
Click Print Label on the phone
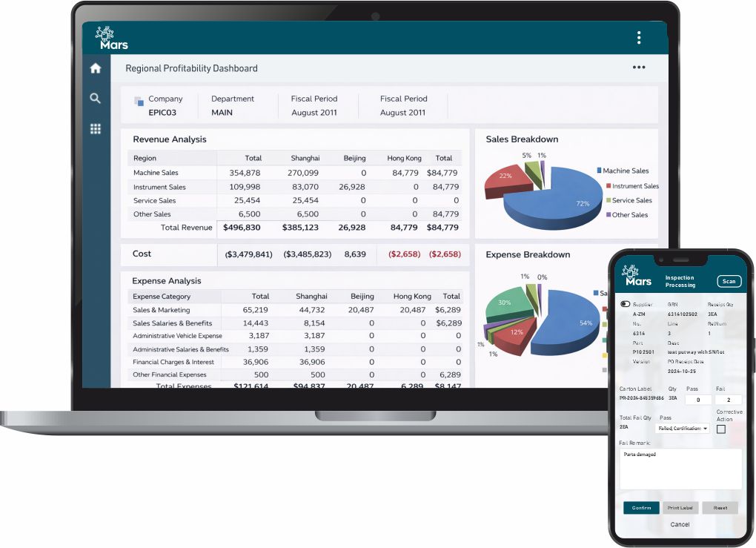point(680,508)
